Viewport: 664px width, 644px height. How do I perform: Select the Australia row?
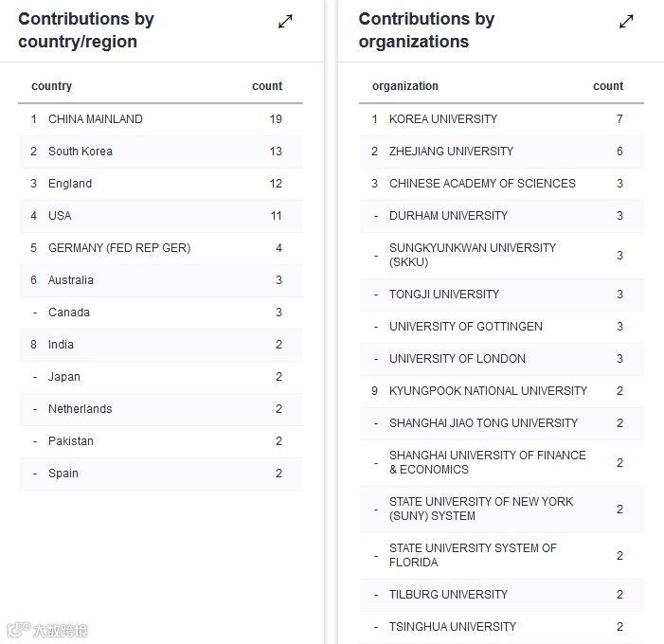[71, 280]
